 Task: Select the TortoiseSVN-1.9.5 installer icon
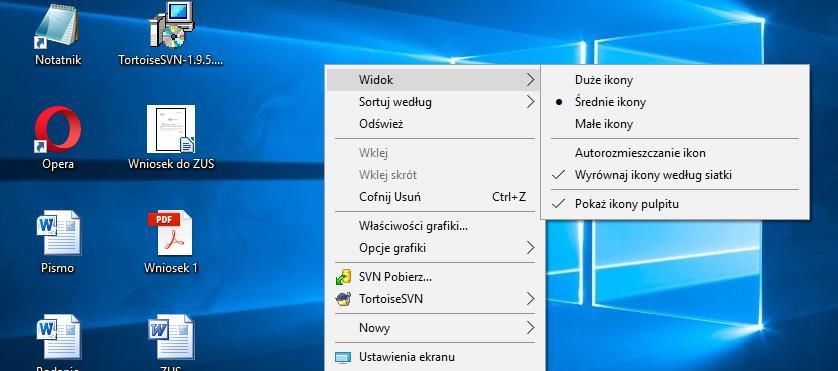171,25
